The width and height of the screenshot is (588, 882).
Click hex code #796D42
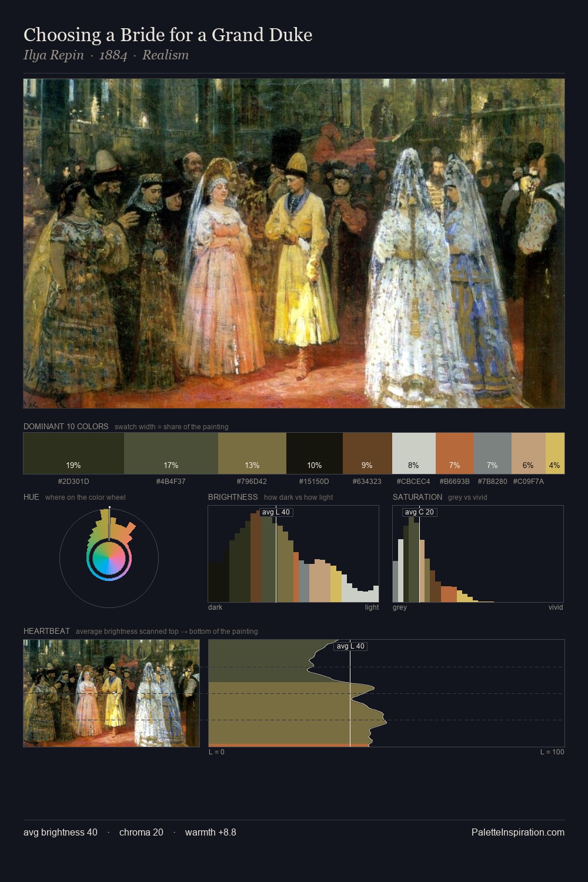point(252,482)
